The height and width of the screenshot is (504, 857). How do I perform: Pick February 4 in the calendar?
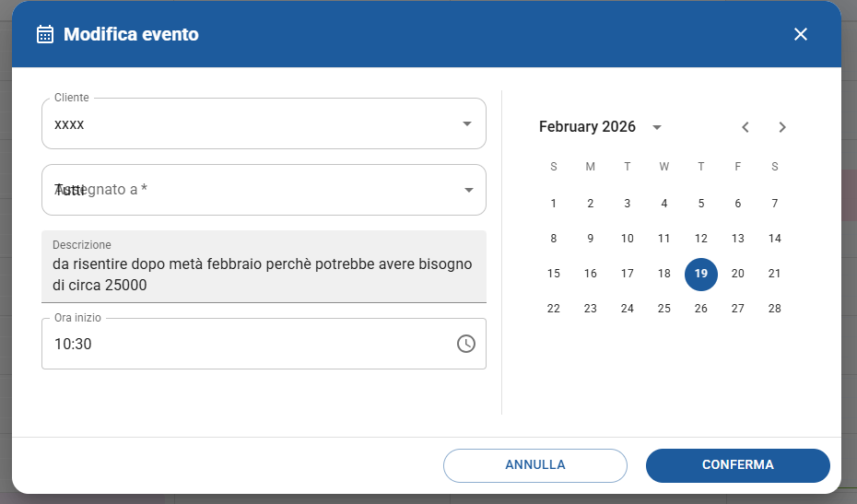click(664, 204)
